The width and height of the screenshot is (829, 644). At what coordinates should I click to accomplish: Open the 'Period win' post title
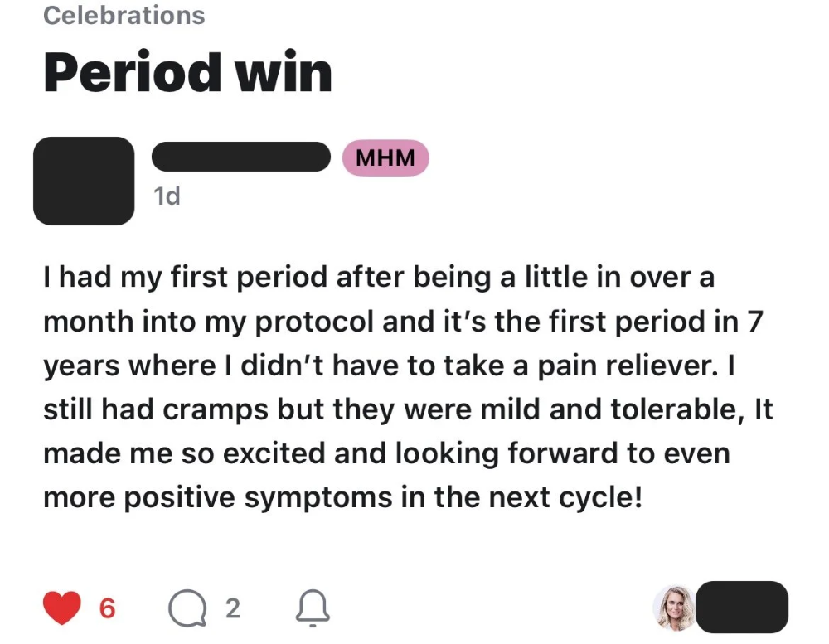click(187, 72)
